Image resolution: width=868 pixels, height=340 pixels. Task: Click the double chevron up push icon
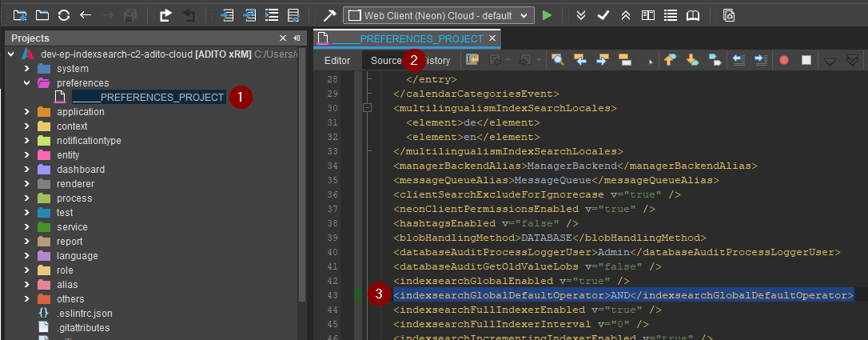[626, 15]
